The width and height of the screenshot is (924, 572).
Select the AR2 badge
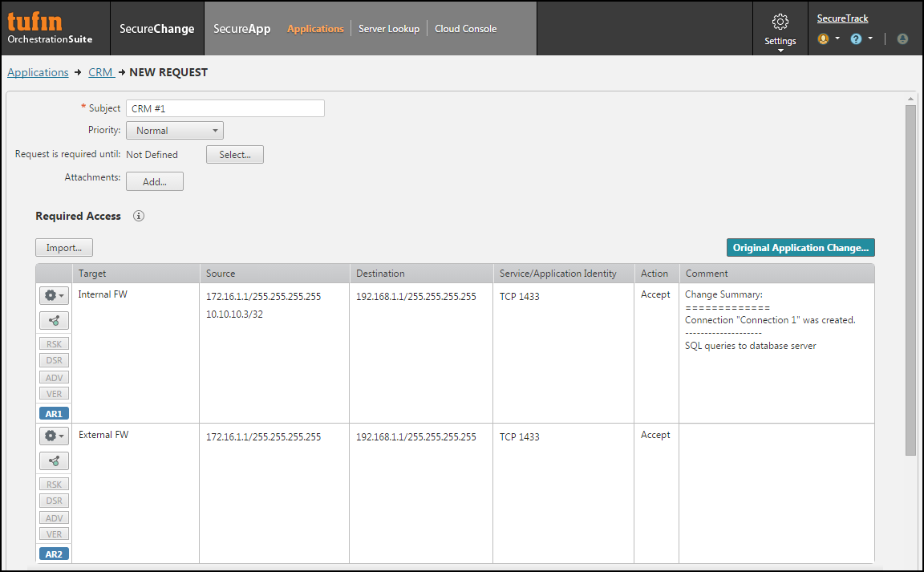[54, 554]
